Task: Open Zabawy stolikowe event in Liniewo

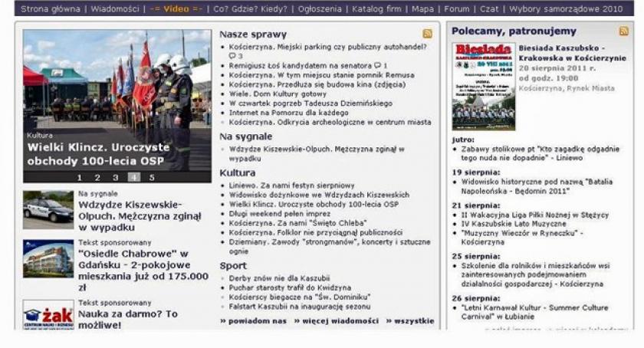Action: 540,153
